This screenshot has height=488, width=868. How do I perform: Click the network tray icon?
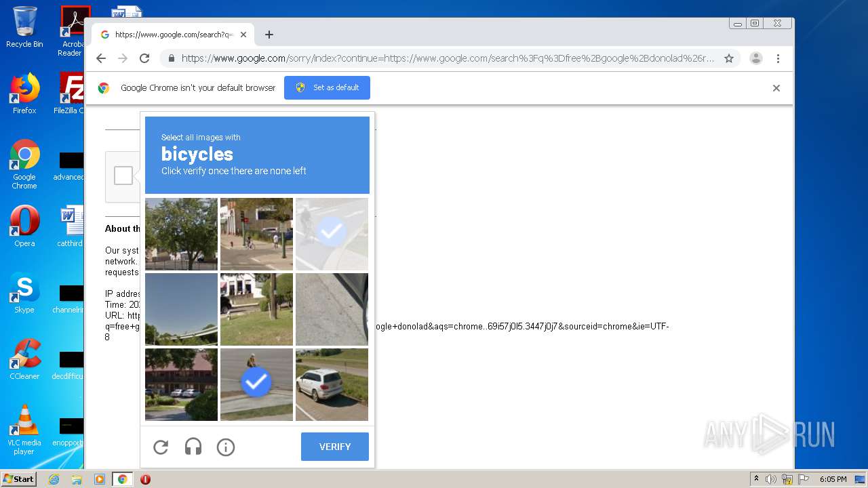(787, 479)
